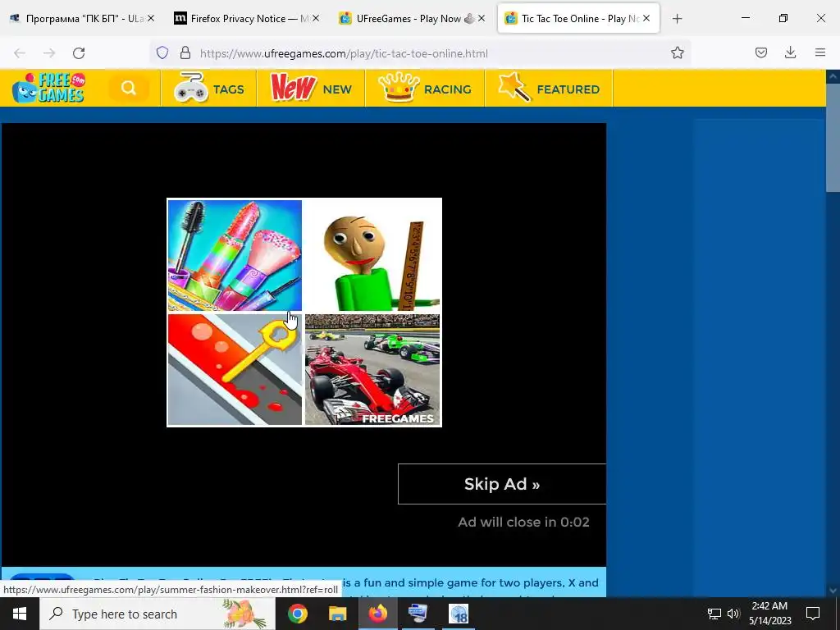840x630 pixels.
Task: Reload the current page
Action: click(79, 53)
